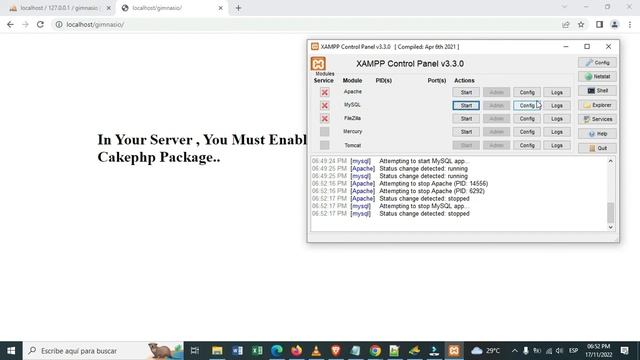Viewport: 640px width, 360px height.
Task: Open the XAMPP Shell
Action: click(597, 91)
